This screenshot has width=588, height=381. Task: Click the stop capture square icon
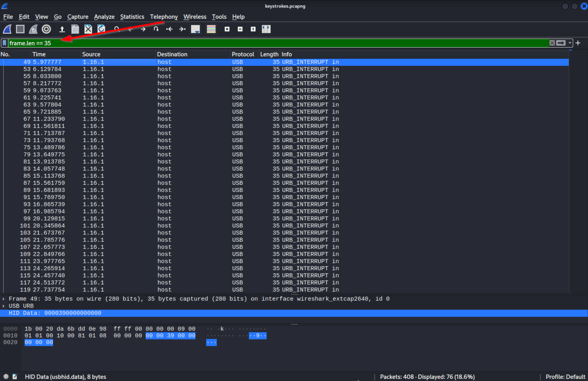pos(20,29)
